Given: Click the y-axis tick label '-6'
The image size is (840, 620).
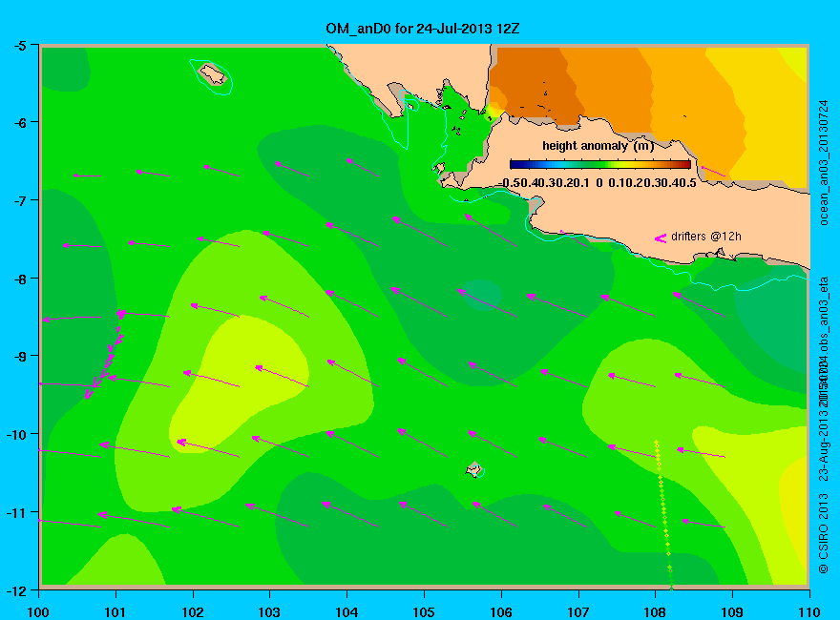Looking at the screenshot, I should (19, 123).
